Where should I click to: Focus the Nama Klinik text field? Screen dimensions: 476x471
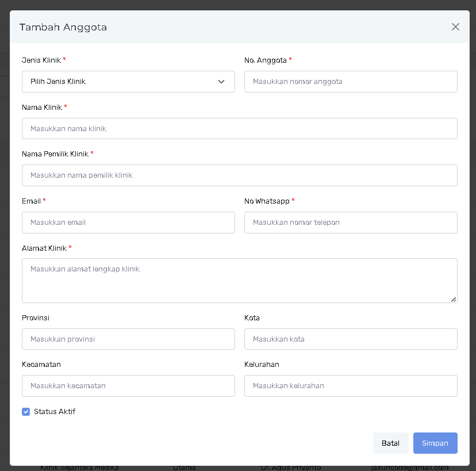239,129
